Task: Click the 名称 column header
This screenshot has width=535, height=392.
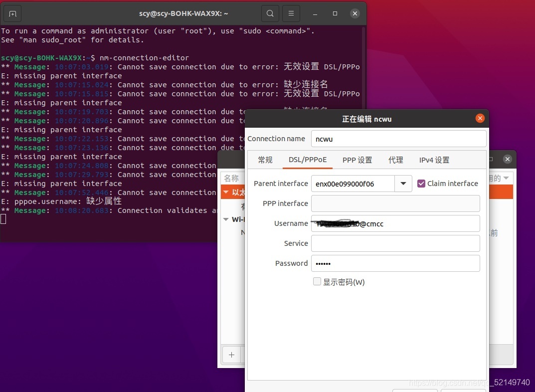Action: point(231,178)
